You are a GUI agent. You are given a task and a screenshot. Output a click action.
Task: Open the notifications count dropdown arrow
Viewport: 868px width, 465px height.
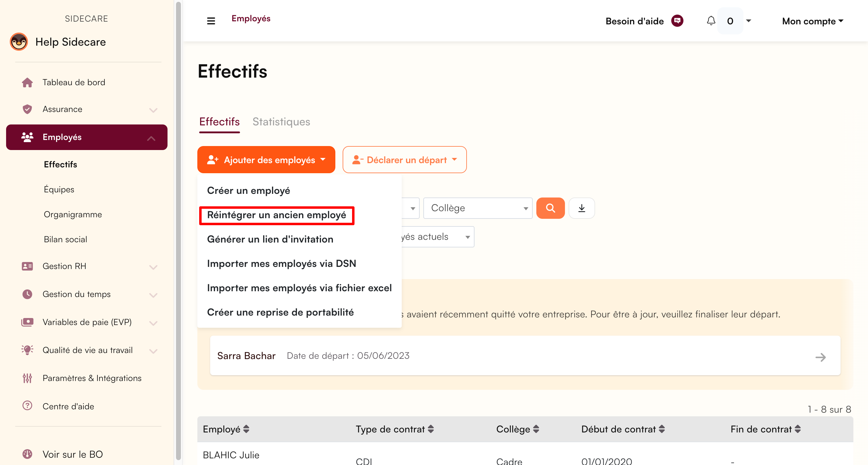[x=748, y=21]
